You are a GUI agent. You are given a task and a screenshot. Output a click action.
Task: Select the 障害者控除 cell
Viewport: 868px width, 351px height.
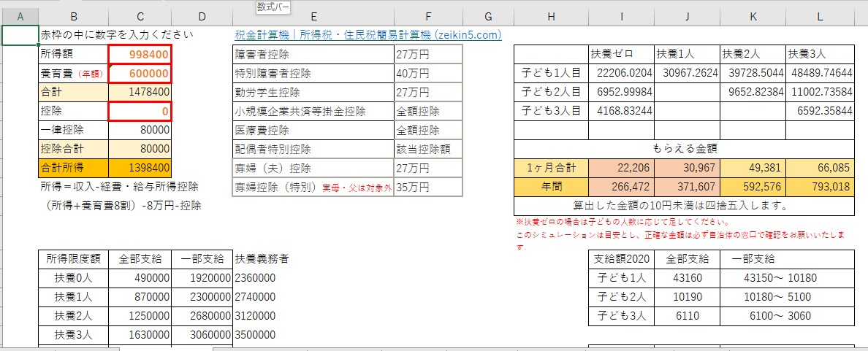313,54
